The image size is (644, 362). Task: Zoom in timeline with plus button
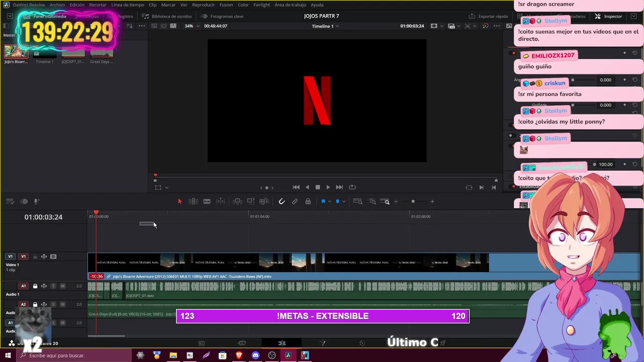pyautogui.click(x=432, y=202)
